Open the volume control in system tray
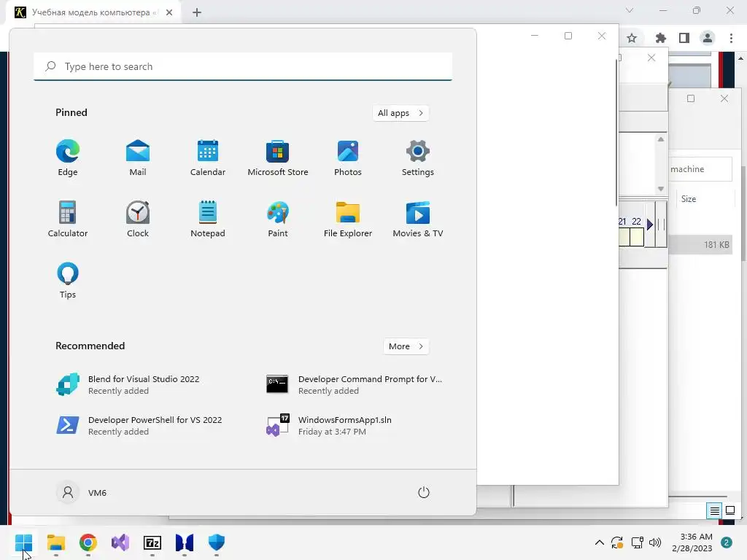 pyautogui.click(x=655, y=542)
